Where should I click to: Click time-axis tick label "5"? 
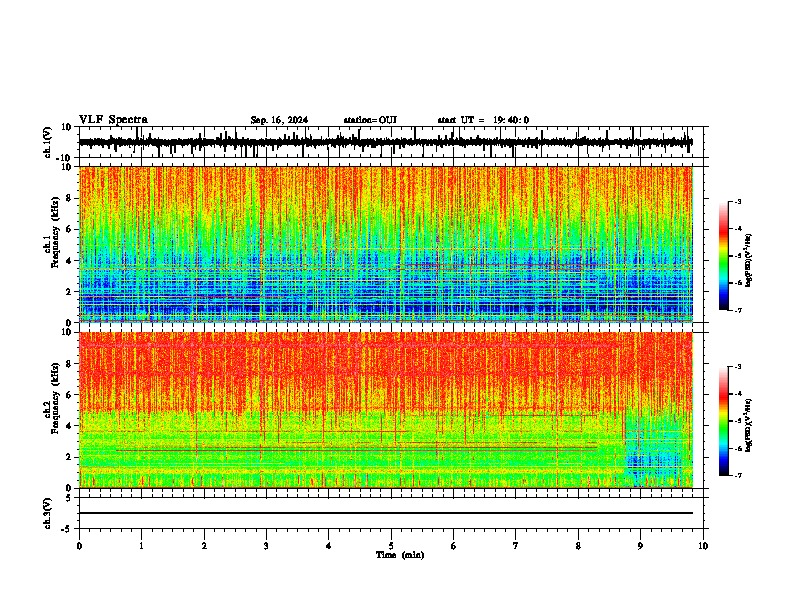(x=391, y=546)
